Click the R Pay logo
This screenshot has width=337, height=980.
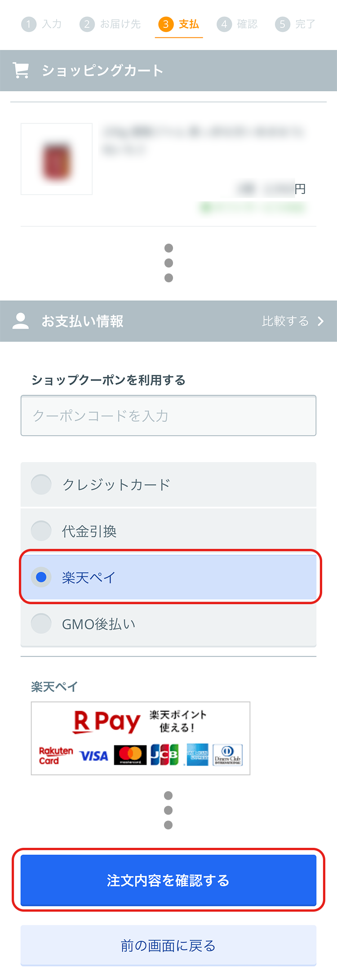pyautogui.click(x=107, y=722)
